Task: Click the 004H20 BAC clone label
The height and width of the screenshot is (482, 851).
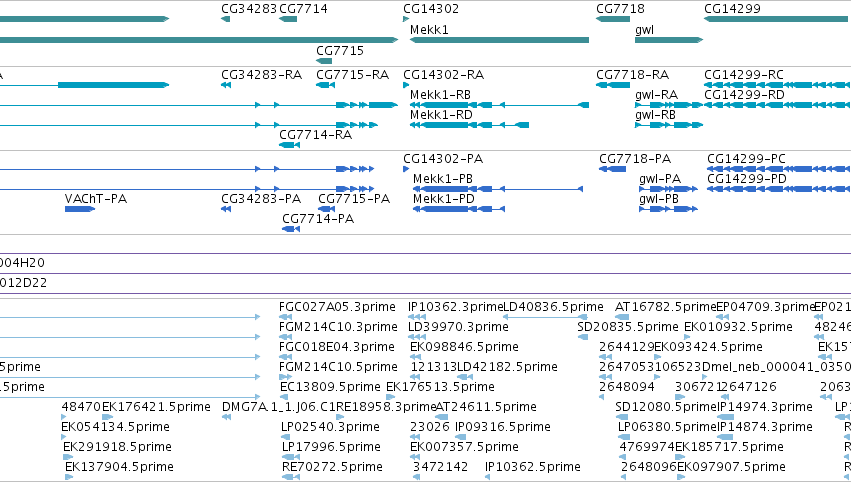Action: (22, 263)
